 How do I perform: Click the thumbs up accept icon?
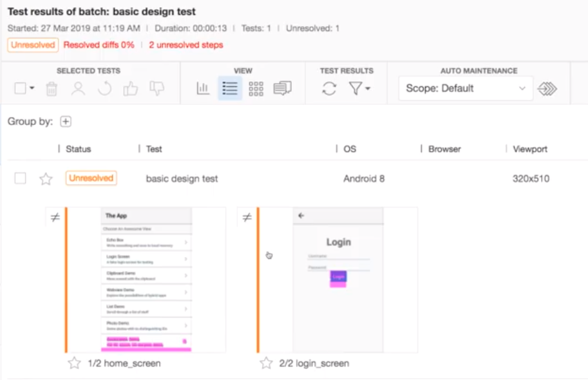pos(131,89)
